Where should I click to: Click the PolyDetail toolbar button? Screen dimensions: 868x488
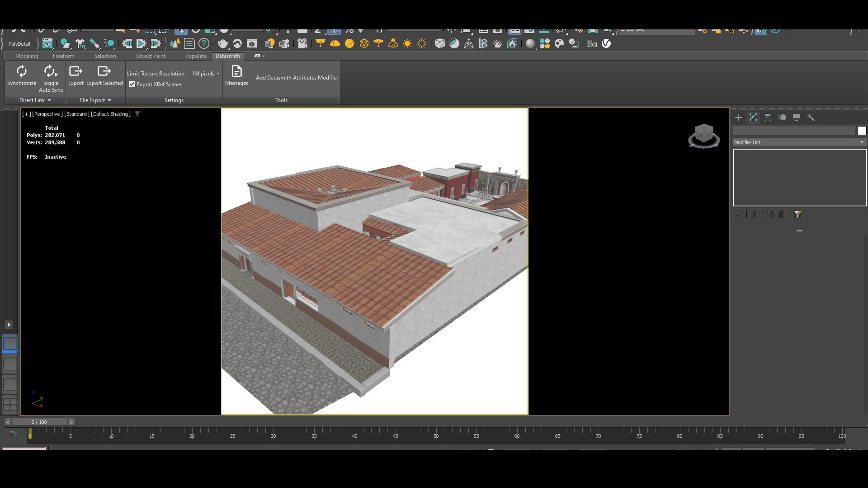[x=19, y=44]
